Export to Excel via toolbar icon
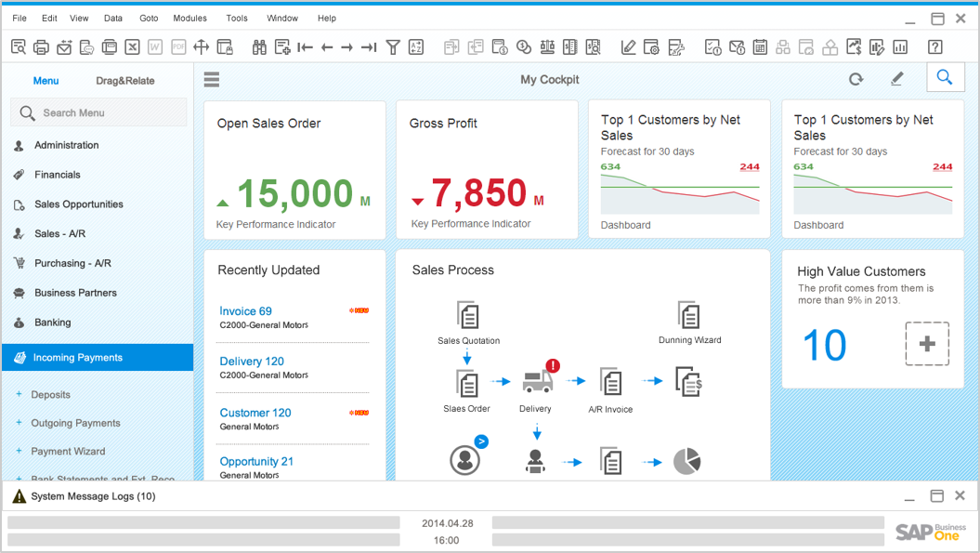This screenshot has width=980, height=553. tap(132, 47)
